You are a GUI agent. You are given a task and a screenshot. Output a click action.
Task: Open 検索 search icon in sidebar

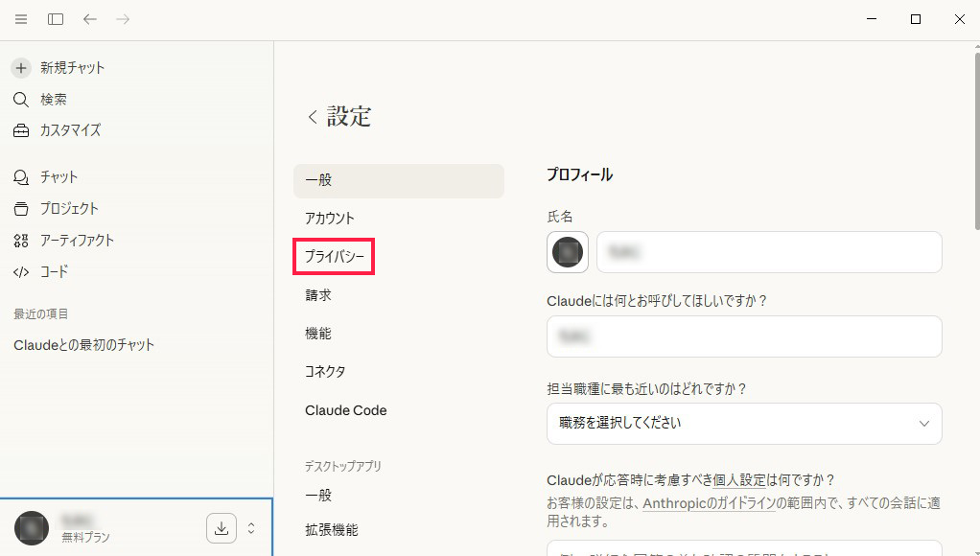pos(21,100)
